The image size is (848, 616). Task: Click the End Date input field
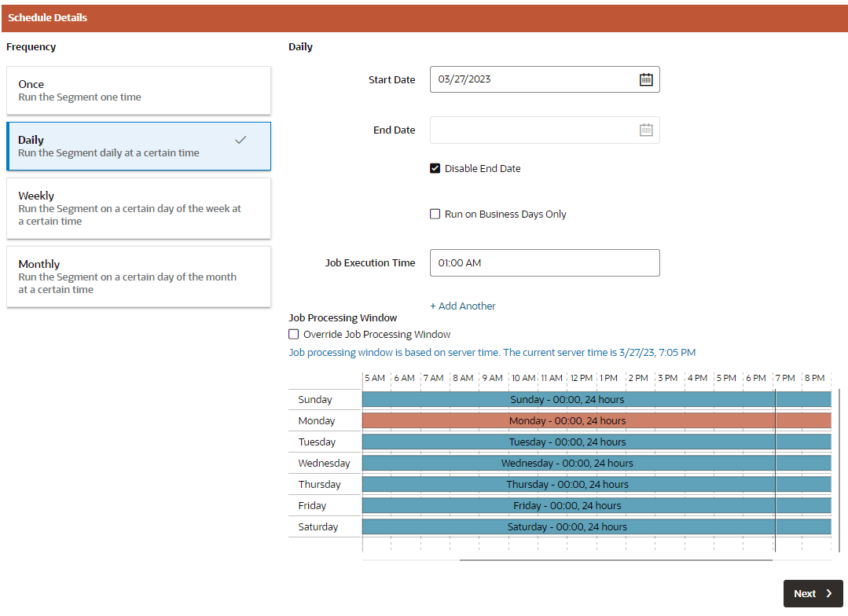click(x=545, y=130)
